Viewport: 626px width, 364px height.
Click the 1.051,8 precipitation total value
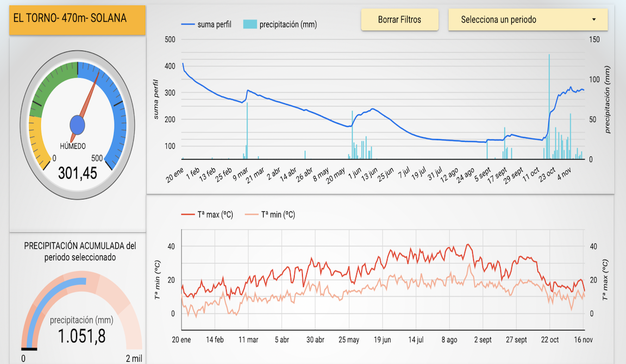click(82, 337)
